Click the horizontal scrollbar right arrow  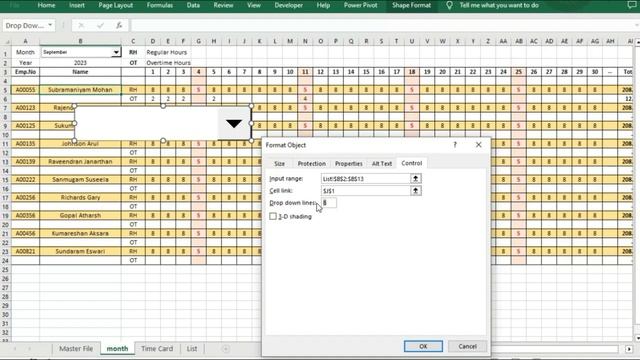tap(629, 349)
